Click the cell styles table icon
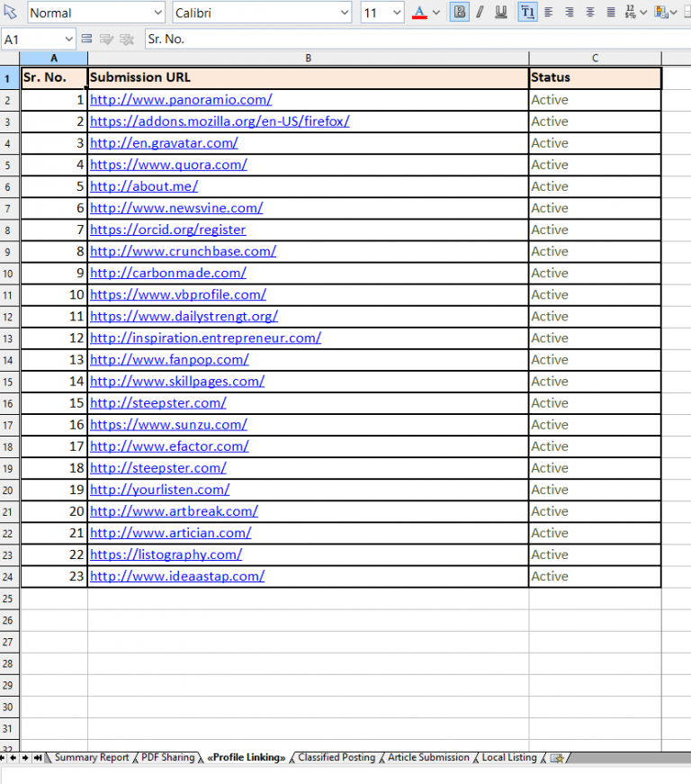Screen dimensions: 691x784 661,12
